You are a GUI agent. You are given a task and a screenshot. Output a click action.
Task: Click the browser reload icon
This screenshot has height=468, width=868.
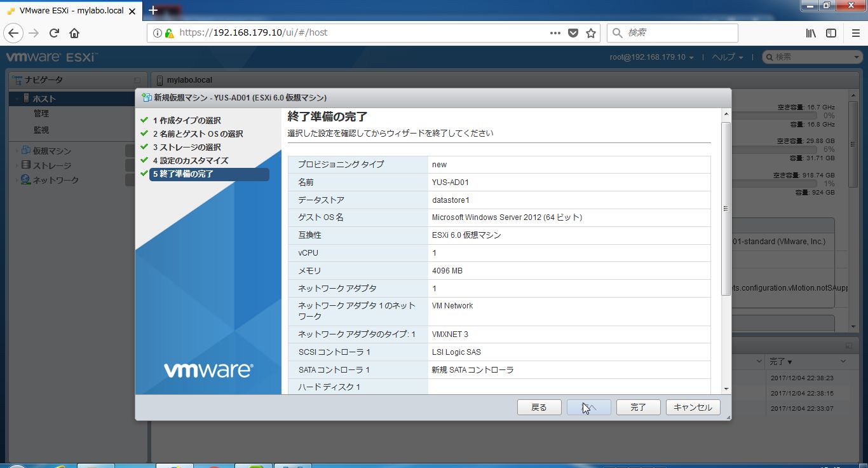54,33
